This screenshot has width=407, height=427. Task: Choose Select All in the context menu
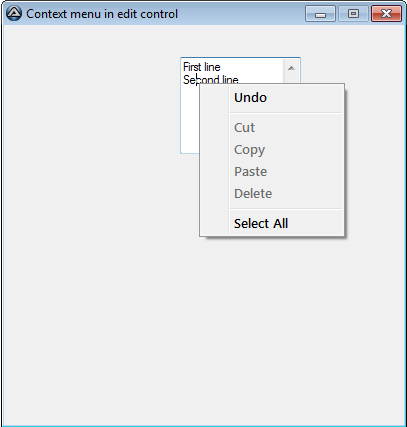click(272, 223)
